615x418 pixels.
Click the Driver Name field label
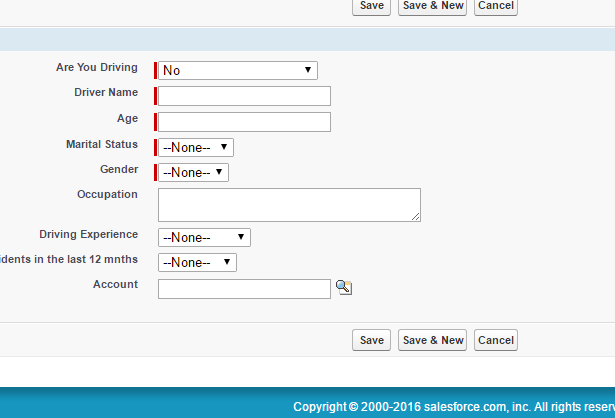(106, 92)
